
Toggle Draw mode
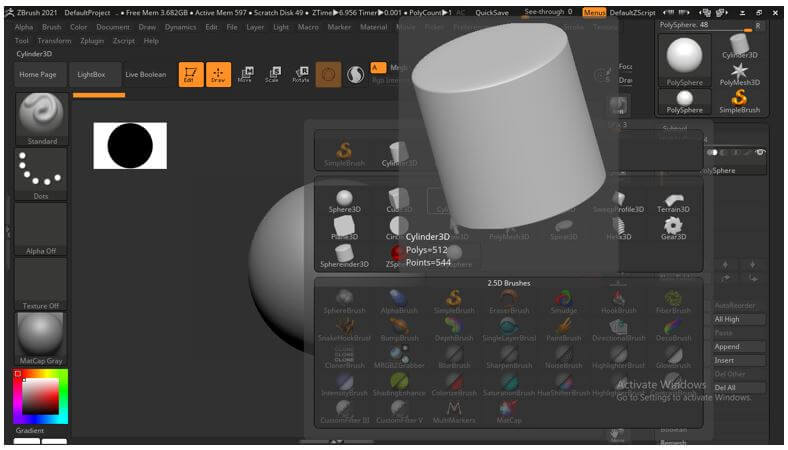tap(218, 74)
